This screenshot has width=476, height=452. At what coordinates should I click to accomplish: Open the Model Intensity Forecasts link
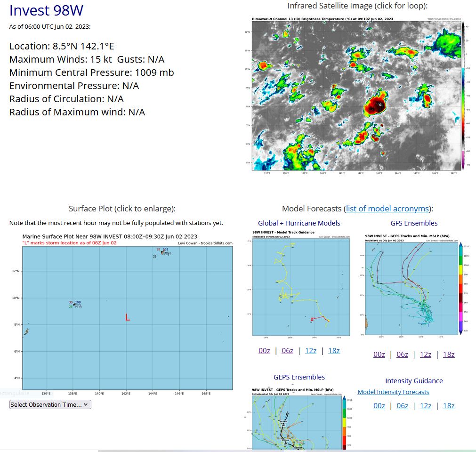point(393,392)
